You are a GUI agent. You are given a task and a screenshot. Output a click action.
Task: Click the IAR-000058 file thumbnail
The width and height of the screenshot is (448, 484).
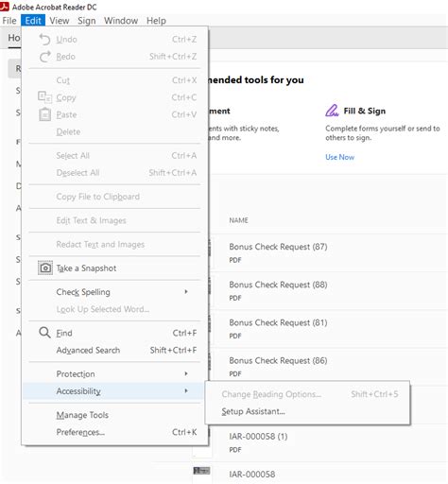(x=201, y=471)
